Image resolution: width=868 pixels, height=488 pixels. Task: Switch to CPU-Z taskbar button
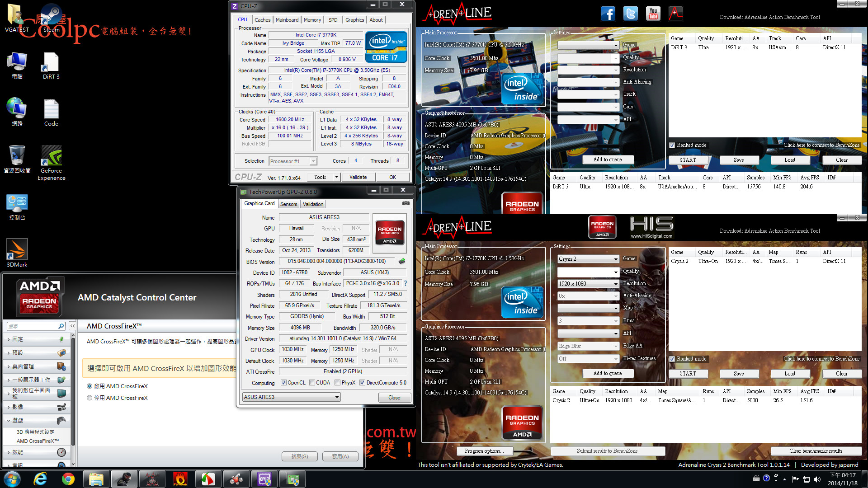pyautogui.click(x=264, y=479)
